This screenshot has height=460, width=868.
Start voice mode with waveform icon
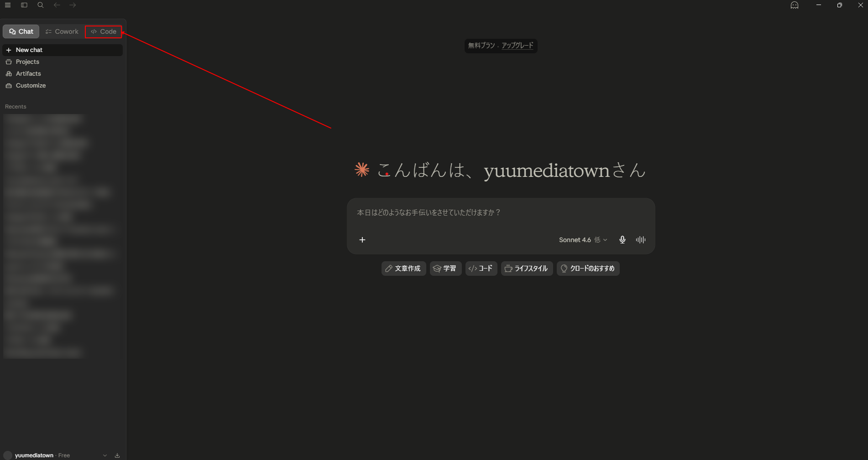(641, 240)
